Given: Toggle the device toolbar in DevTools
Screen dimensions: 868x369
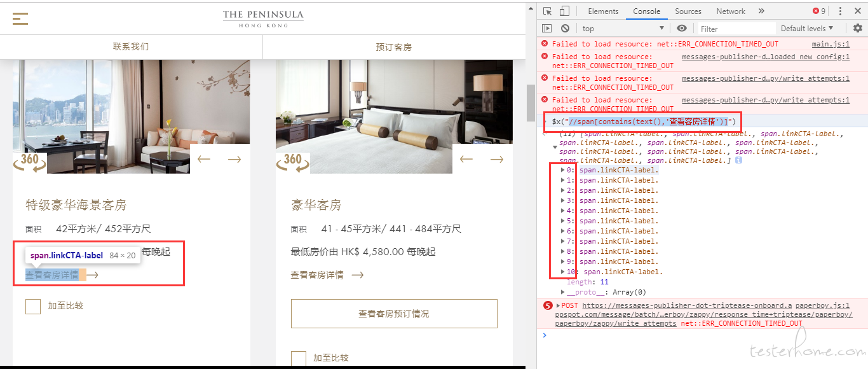Looking at the screenshot, I should click(564, 11).
